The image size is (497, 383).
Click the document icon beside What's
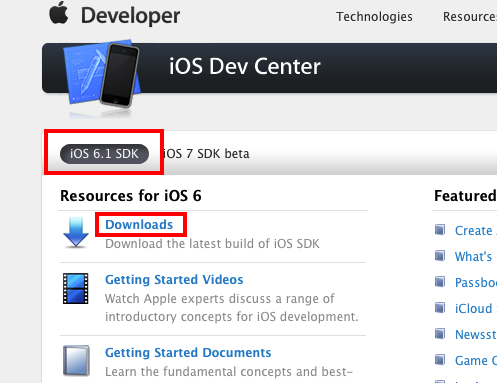(440, 256)
